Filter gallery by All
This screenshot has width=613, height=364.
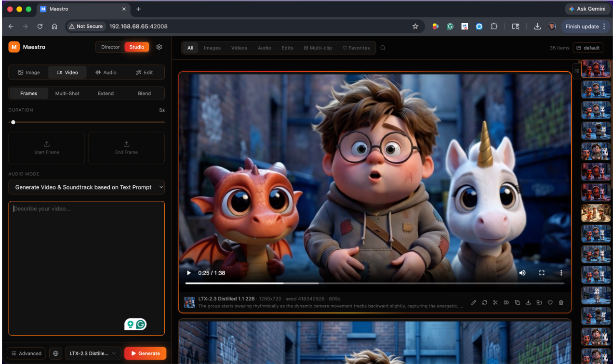pyautogui.click(x=190, y=48)
